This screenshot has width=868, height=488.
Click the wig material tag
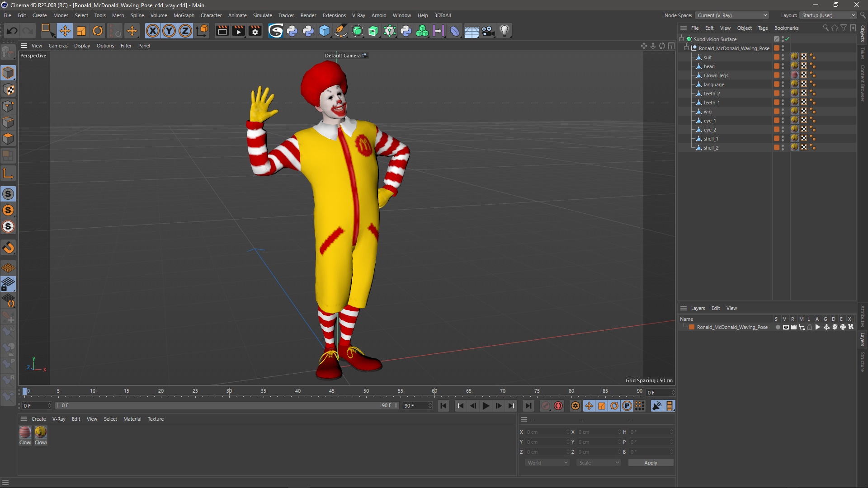coord(794,112)
